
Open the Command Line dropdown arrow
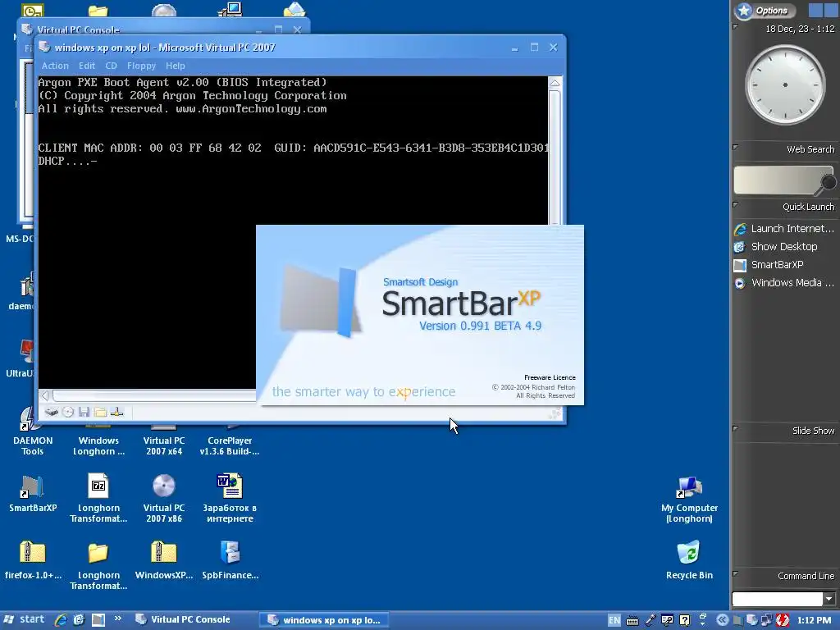click(x=829, y=598)
